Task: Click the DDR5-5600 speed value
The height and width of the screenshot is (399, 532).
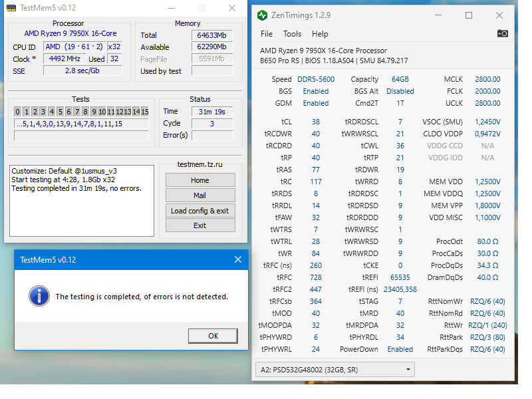Action: (316, 79)
